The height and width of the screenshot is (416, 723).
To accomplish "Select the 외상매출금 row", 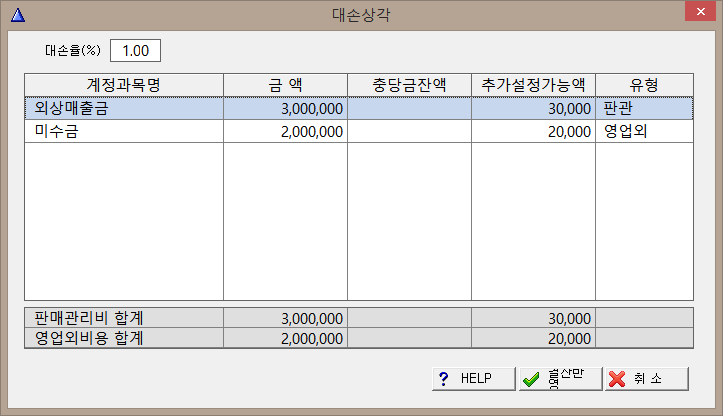I will tap(359, 108).
